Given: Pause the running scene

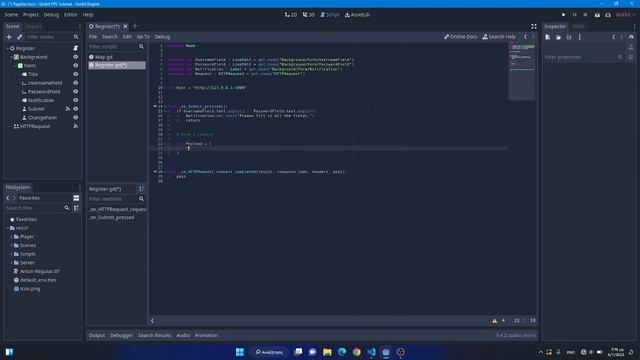Looking at the screenshot, I should (x=574, y=15).
